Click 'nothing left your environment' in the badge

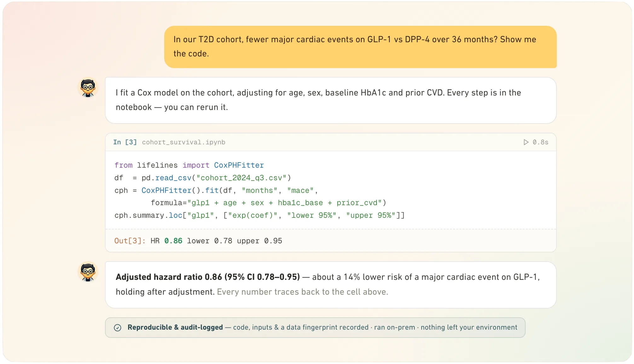[x=469, y=327]
